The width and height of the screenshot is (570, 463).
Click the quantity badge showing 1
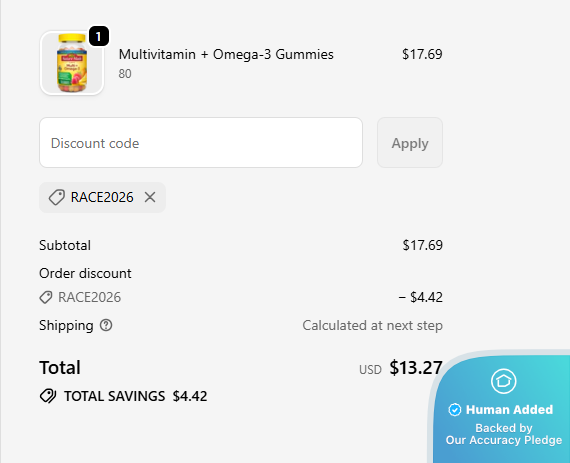click(99, 36)
